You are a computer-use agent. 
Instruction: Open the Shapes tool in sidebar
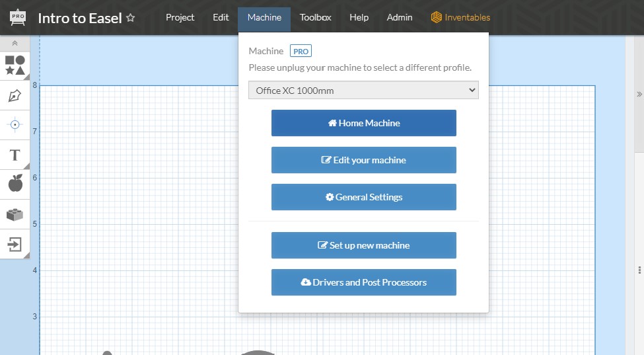(x=15, y=65)
